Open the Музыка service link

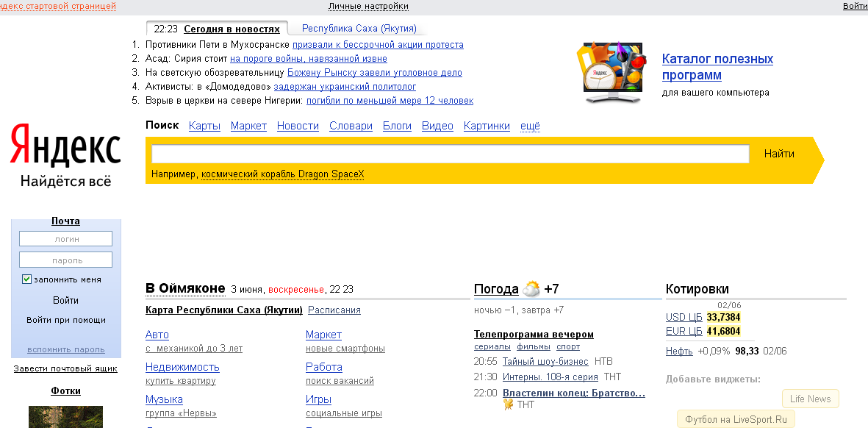(x=165, y=399)
